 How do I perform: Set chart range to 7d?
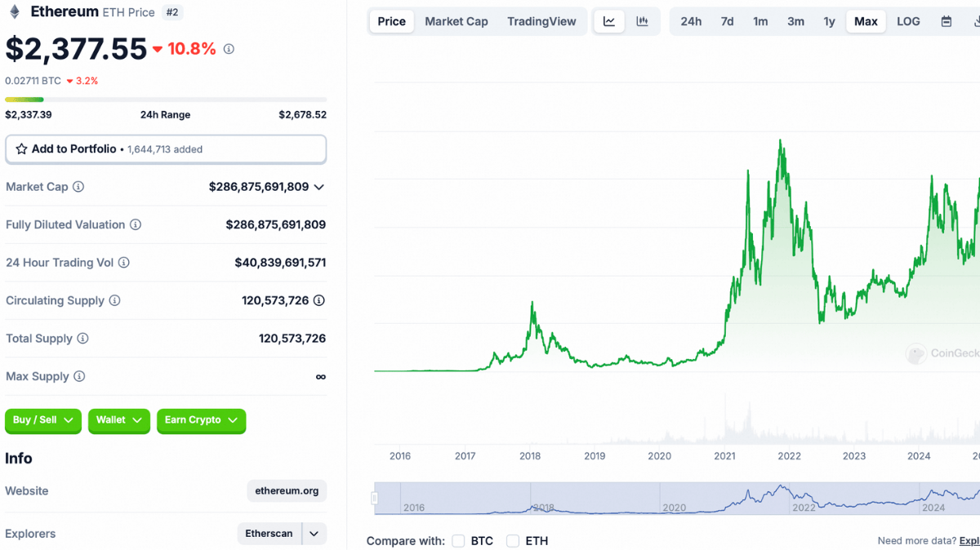tap(727, 21)
